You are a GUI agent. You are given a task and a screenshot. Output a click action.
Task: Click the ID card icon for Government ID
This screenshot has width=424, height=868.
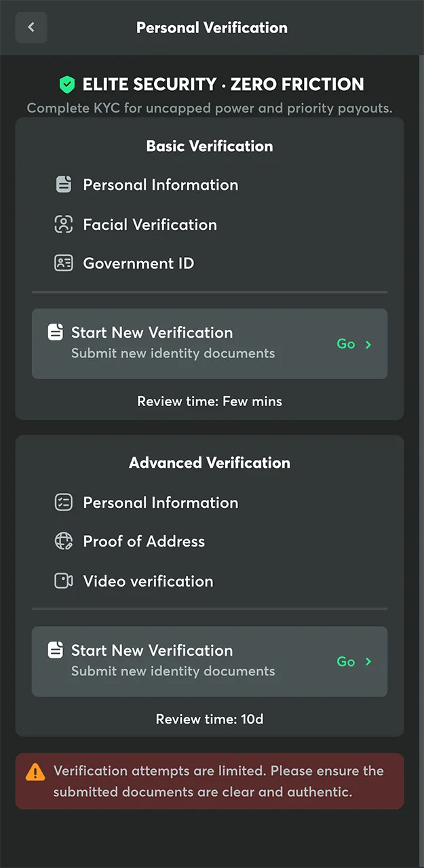(64, 263)
